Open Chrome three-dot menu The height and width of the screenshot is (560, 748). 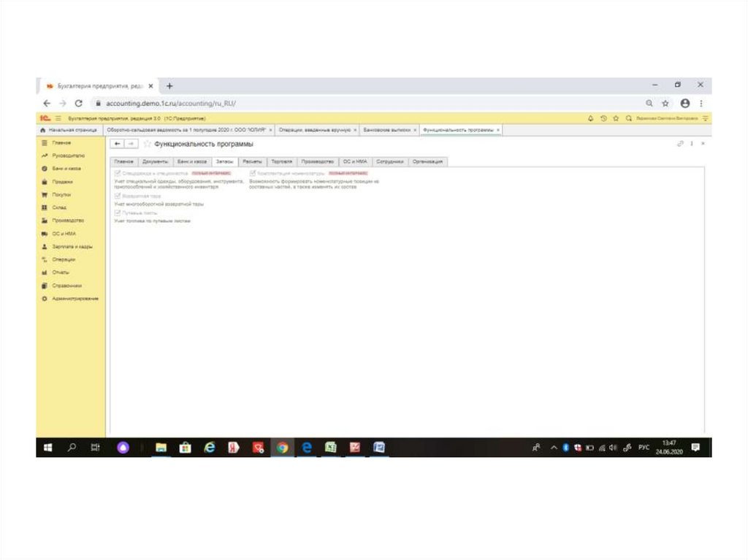pyautogui.click(x=701, y=104)
